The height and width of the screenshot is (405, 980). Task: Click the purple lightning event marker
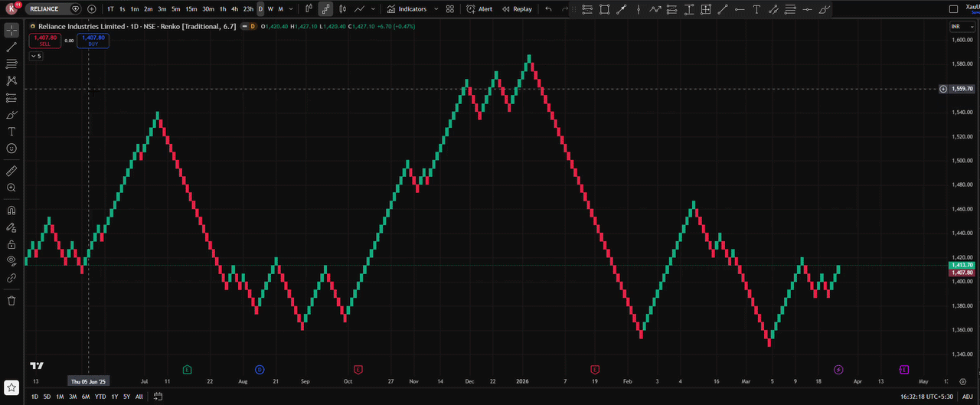(x=838, y=370)
